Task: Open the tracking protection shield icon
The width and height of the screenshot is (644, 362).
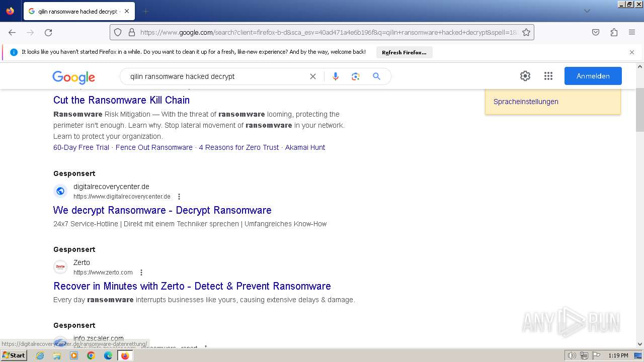Action: tap(118, 32)
